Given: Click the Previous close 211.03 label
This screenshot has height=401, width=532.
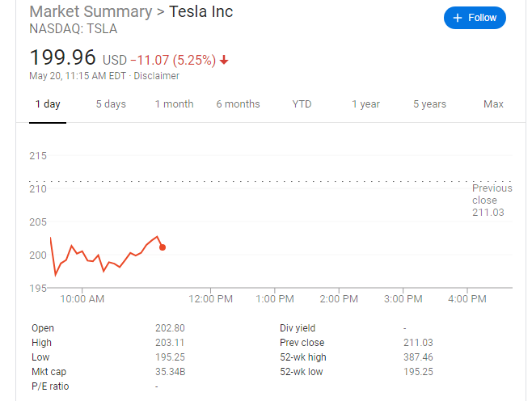Looking at the screenshot, I should pyautogui.click(x=492, y=200).
